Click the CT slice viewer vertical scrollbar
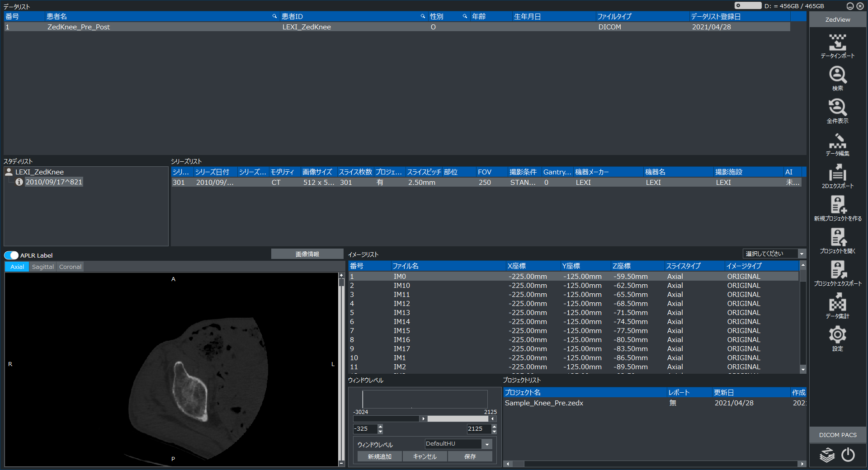This screenshot has width=868, height=470. pyautogui.click(x=341, y=370)
